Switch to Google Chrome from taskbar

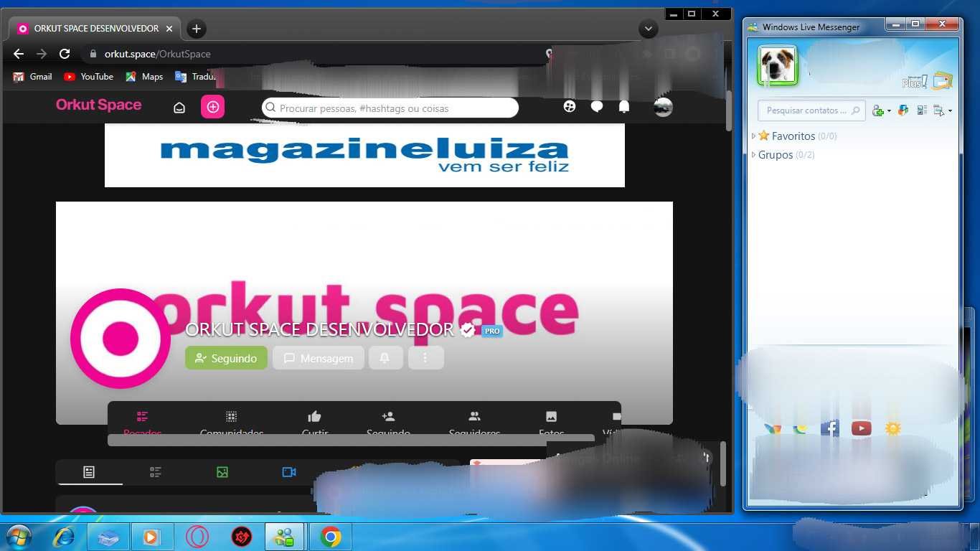[330, 537]
